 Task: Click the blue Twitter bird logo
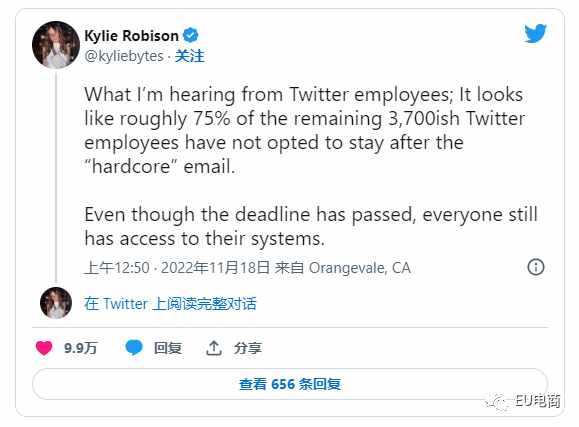535,33
